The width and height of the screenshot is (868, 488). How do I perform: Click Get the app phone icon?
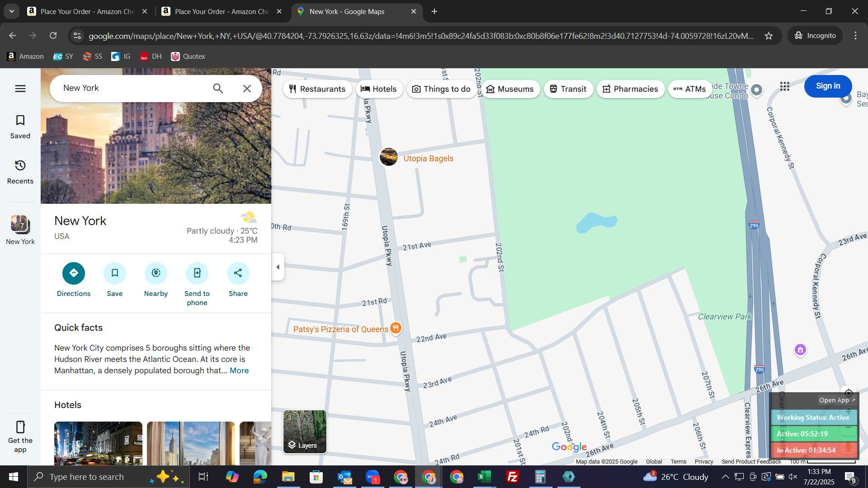coord(20,427)
